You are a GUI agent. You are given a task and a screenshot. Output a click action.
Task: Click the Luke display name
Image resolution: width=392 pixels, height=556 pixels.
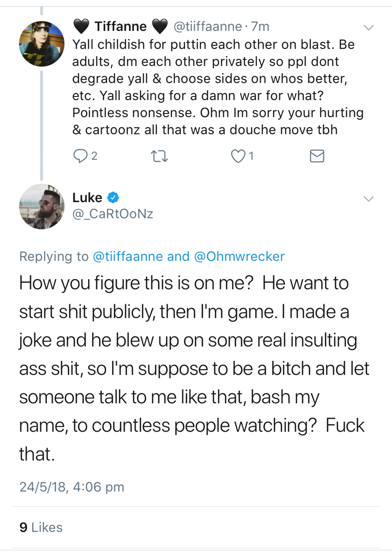[87, 197]
